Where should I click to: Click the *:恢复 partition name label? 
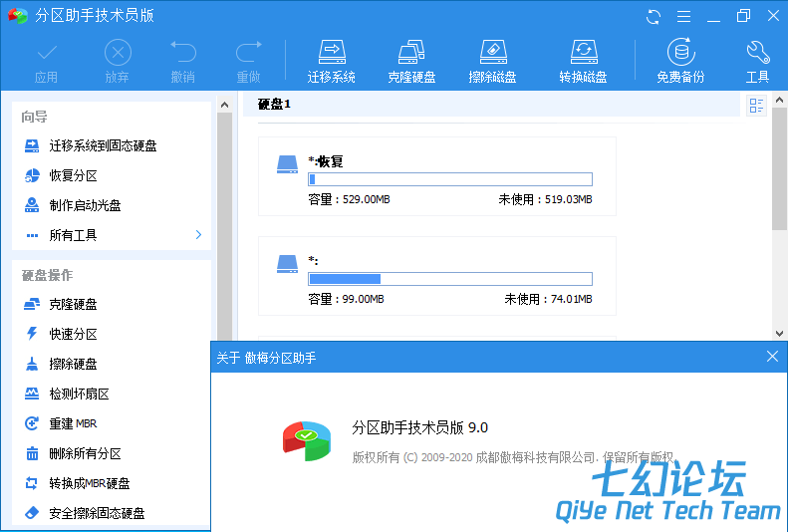click(326, 161)
